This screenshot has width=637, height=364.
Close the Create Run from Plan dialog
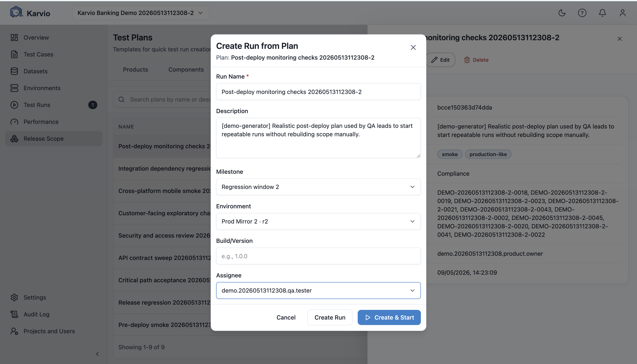pyautogui.click(x=413, y=47)
